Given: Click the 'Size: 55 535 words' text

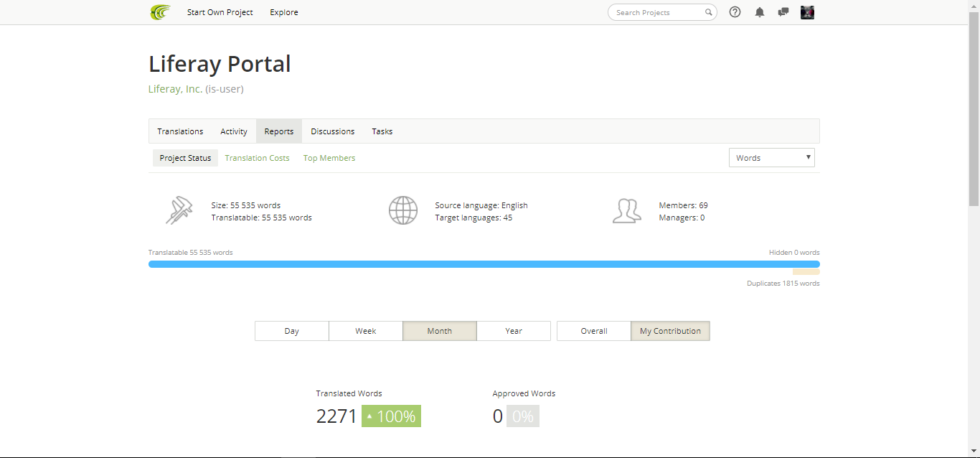Looking at the screenshot, I should [x=246, y=205].
